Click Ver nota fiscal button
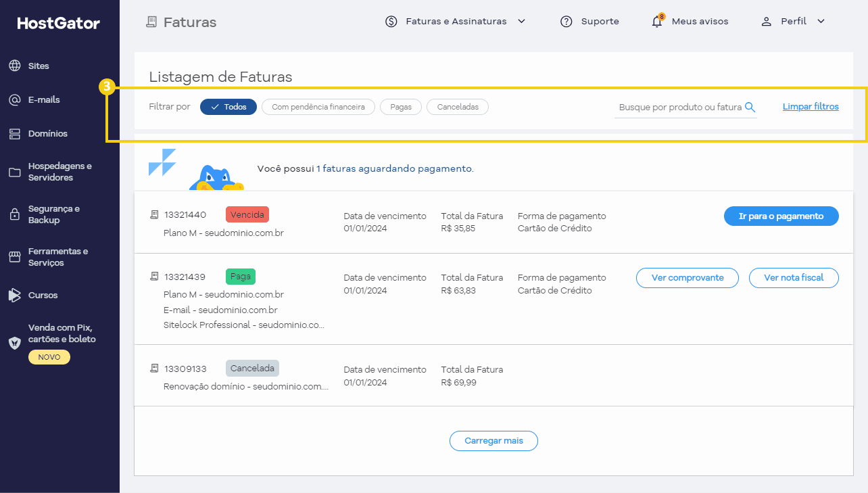The height and width of the screenshot is (493, 868). pos(794,278)
